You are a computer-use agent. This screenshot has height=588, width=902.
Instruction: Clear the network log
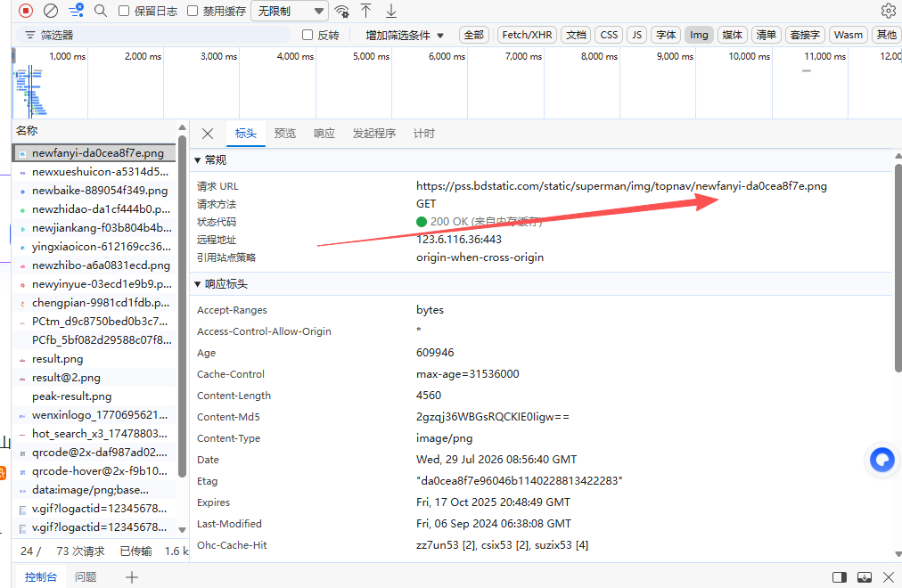tap(51, 11)
